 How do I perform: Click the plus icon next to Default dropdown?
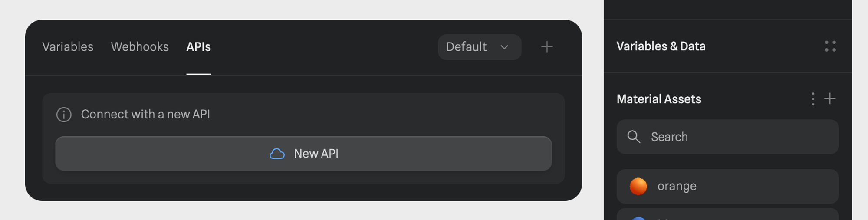547,47
